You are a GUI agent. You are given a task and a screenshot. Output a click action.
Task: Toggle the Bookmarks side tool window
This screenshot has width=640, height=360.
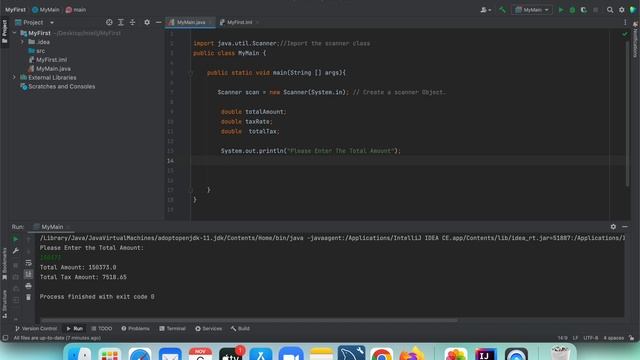4,263
